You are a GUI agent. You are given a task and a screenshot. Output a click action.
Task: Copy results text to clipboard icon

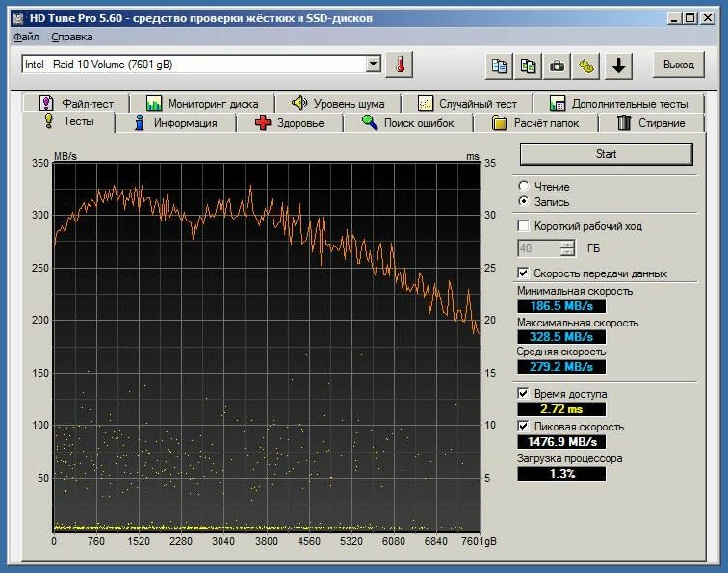click(499, 65)
